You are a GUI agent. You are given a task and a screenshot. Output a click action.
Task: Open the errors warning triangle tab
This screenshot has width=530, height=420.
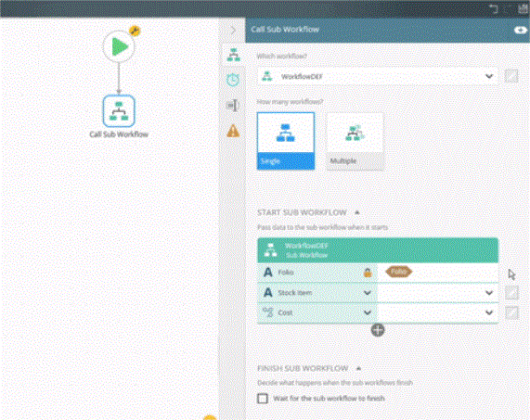pos(233,131)
